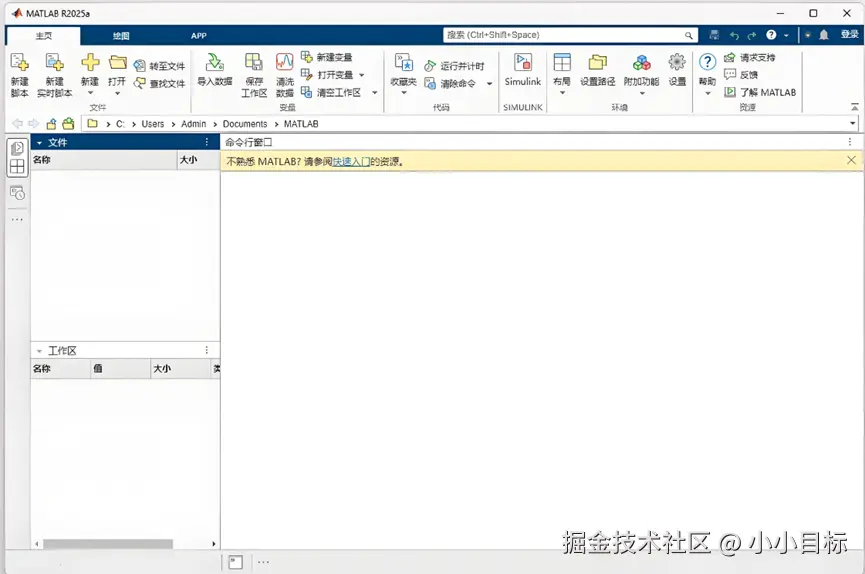The image size is (865, 574).
Task: Click 登录 to sign in
Action: click(850, 35)
